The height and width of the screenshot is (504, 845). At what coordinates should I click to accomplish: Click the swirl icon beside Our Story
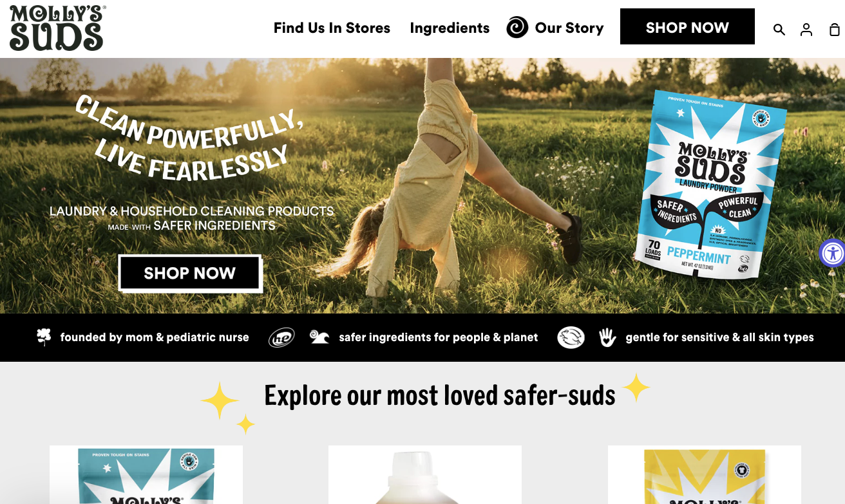[x=517, y=27]
